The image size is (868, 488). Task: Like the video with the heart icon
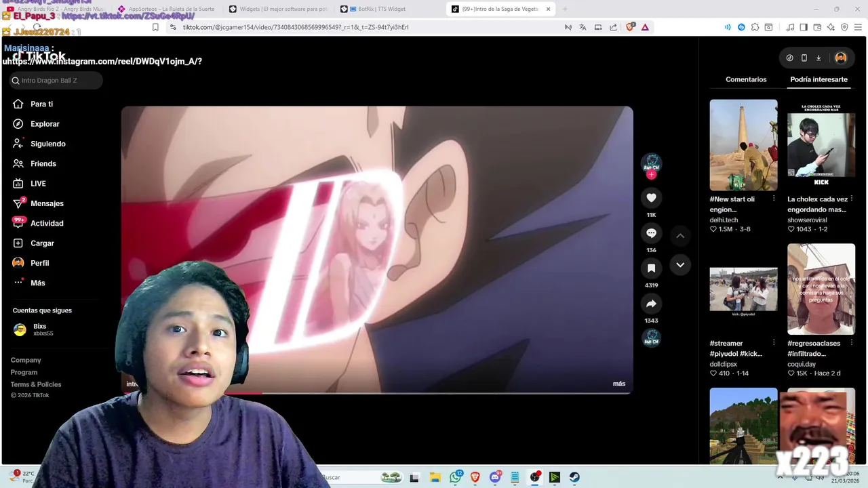pyautogui.click(x=651, y=198)
